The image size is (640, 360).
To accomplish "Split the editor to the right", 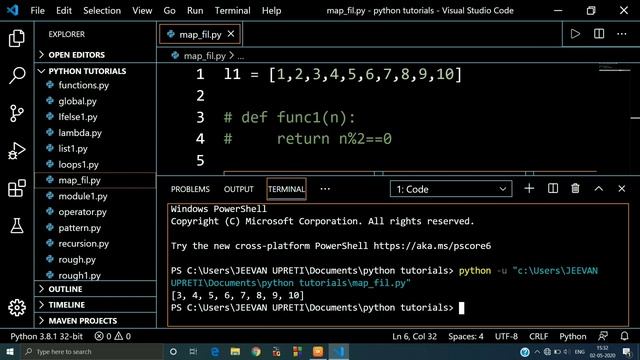I will [x=599, y=34].
